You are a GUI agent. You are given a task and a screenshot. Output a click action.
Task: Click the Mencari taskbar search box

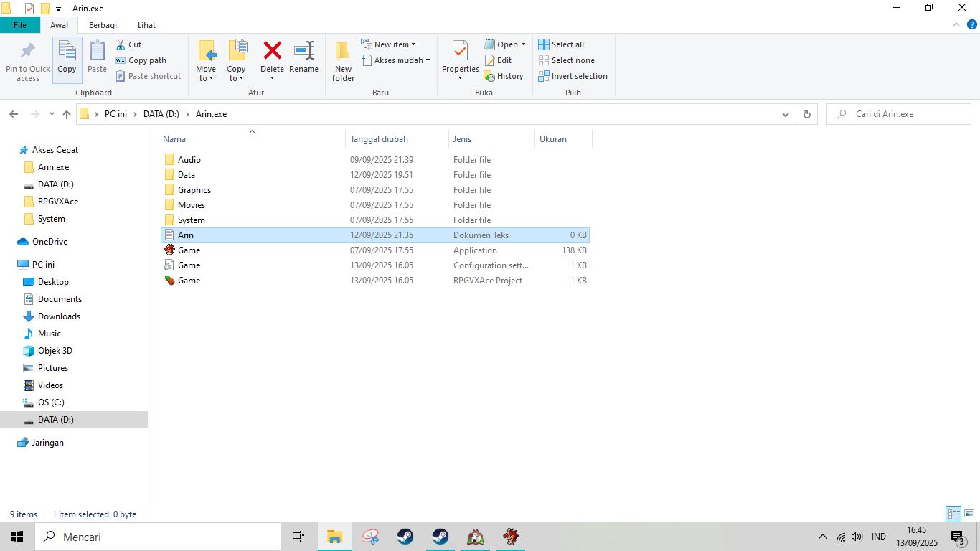[158, 537]
